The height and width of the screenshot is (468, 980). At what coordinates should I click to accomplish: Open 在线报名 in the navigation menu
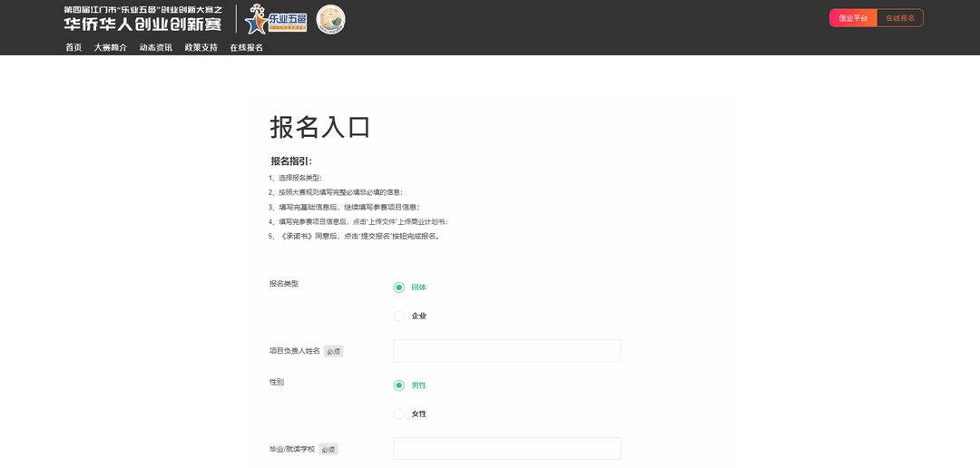pyautogui.click(x=246, y=47)
